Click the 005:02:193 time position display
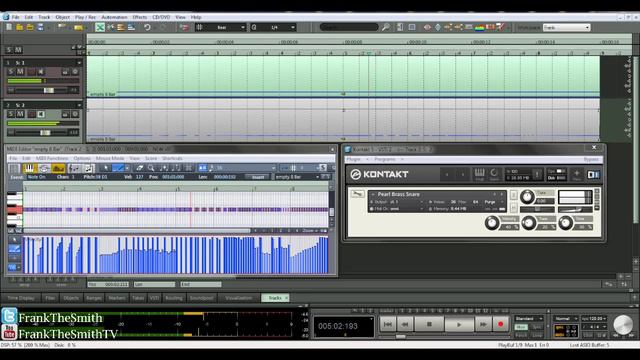Viewport: 640px width, 360px height. (x=343, y=327)
